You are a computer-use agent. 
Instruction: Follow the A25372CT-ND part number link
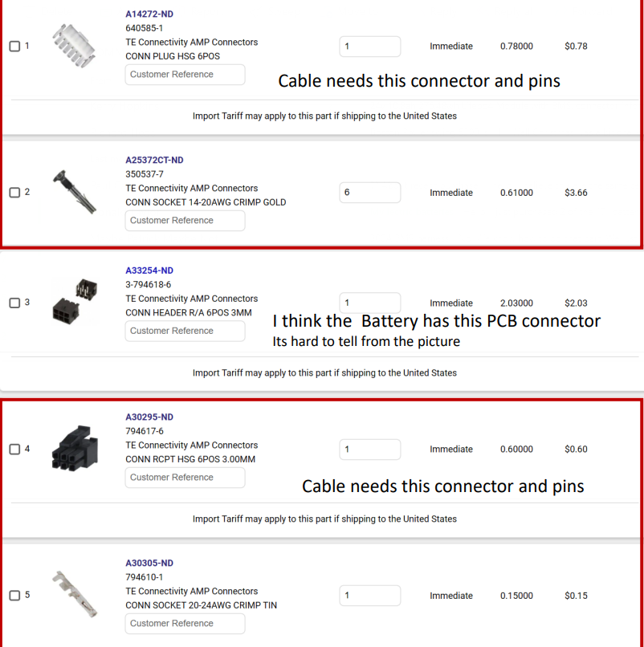click(154, 161)
